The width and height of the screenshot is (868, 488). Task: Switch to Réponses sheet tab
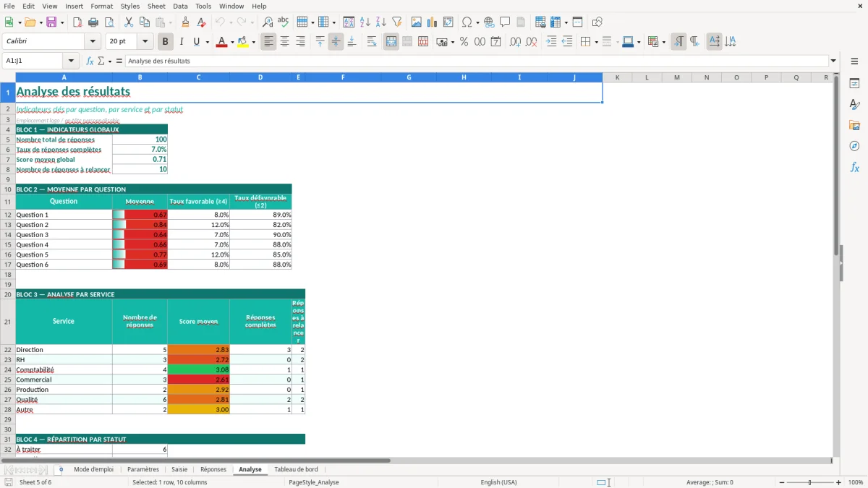(213, 469)
